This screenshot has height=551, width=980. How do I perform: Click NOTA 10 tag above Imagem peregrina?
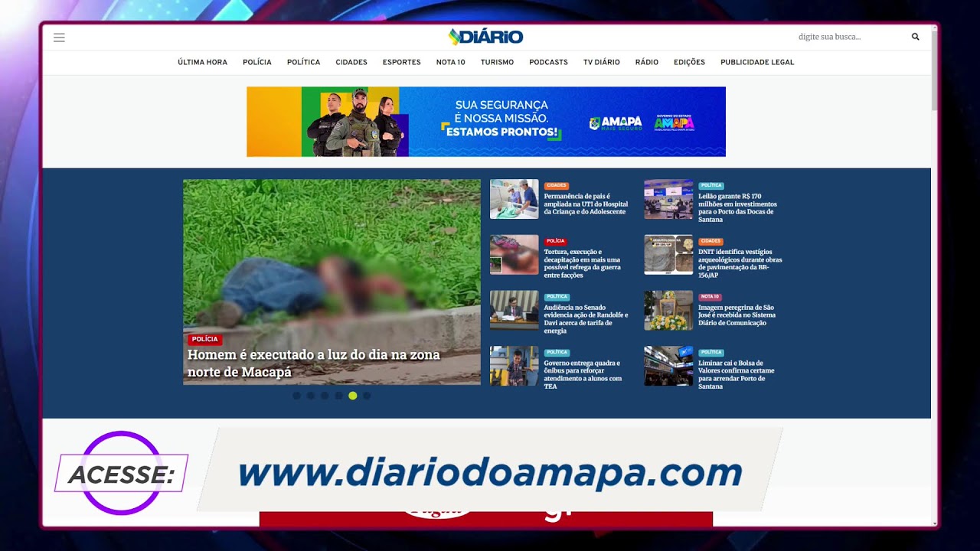[x=710, y=297]
